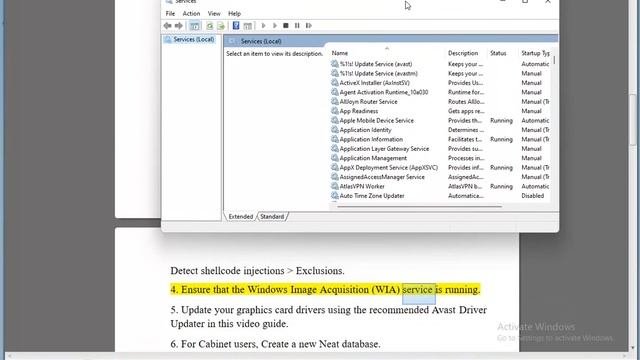Viewport: 640px width, 360px height.
Task: Toggle the Show/Hide Console Tree icon
Action: click(195, 26)
